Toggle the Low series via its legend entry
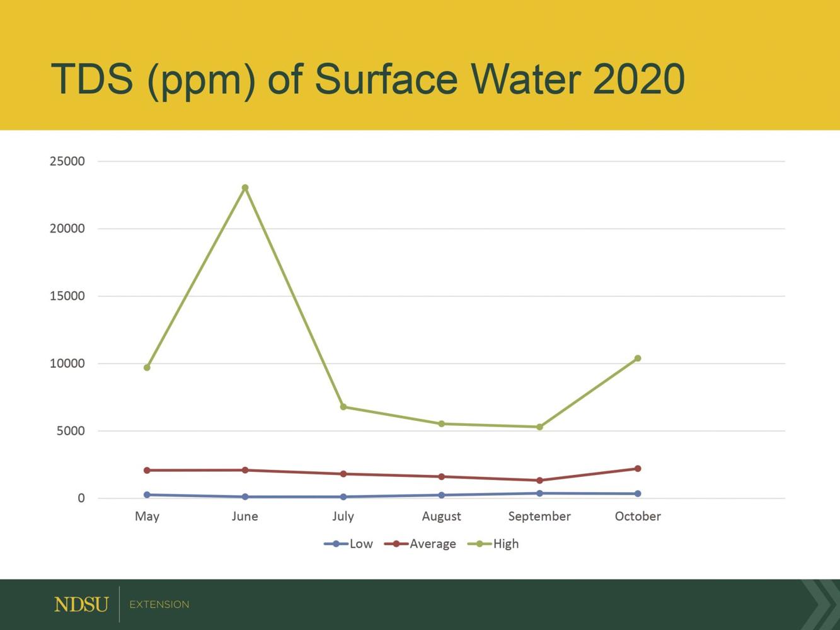840x630 pixels. click(x=360, y=543)
